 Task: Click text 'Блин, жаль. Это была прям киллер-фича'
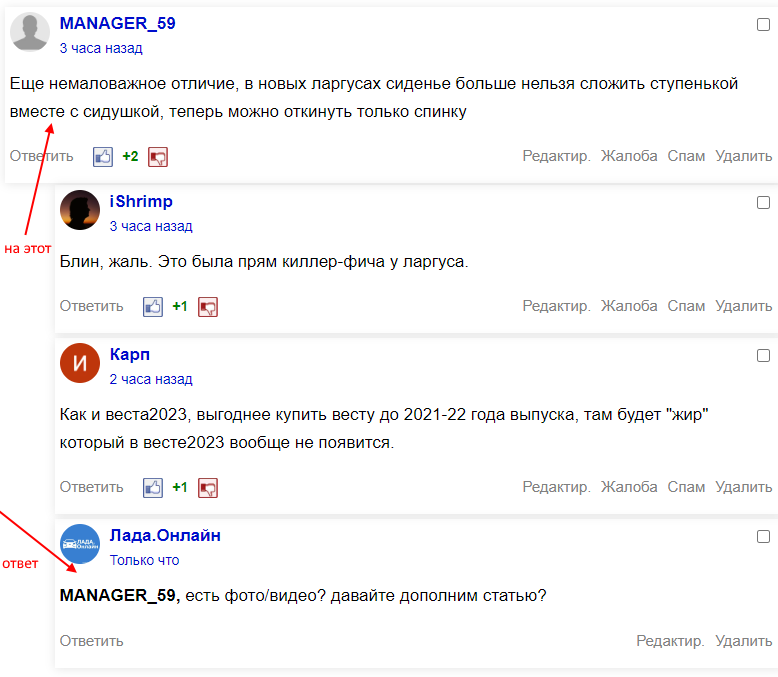pos(222,262)
